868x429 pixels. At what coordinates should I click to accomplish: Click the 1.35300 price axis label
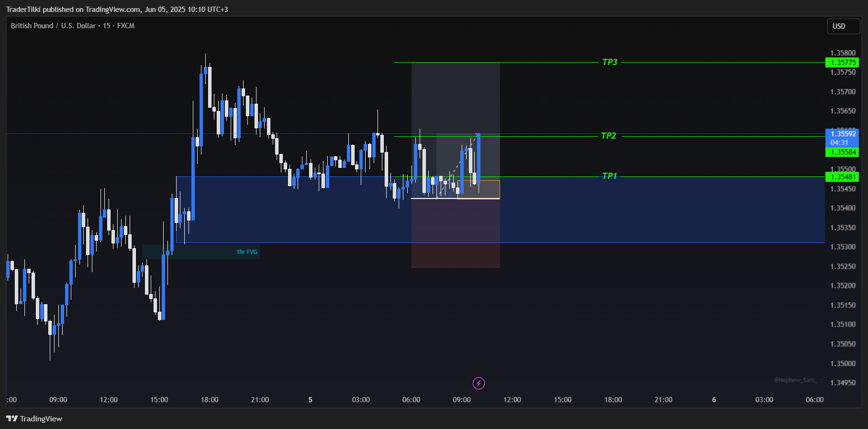coord(843,247)
